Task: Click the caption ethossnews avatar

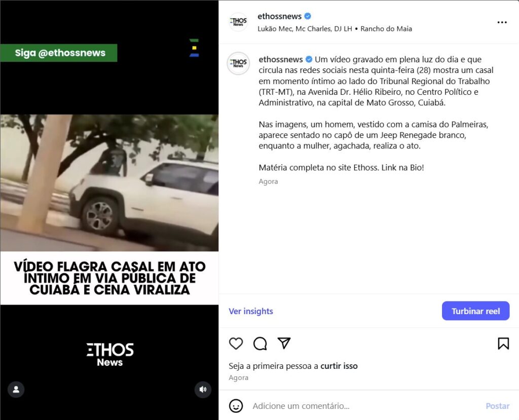Action: tap(238, 63)
